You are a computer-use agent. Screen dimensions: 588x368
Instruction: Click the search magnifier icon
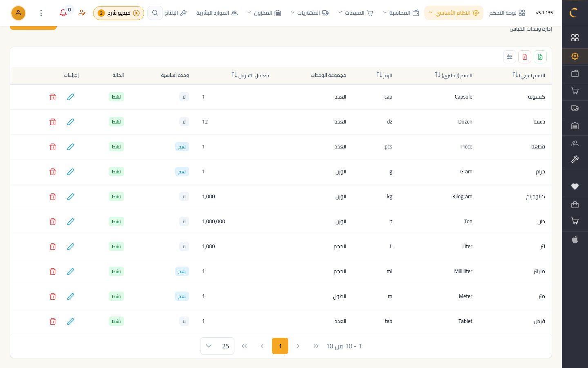coord(155,13)
